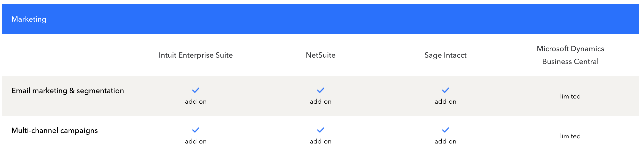Click NetSuite checkmark for Multi-channel campaigns
644x162 pixels.
pyautogui.click(x=320, y=130)
